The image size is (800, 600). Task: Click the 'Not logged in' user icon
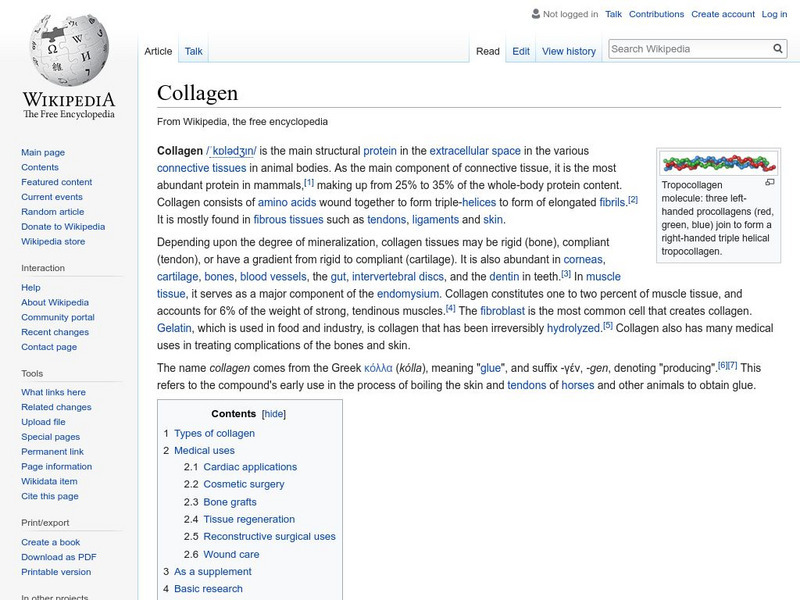[x=538, y=14]
